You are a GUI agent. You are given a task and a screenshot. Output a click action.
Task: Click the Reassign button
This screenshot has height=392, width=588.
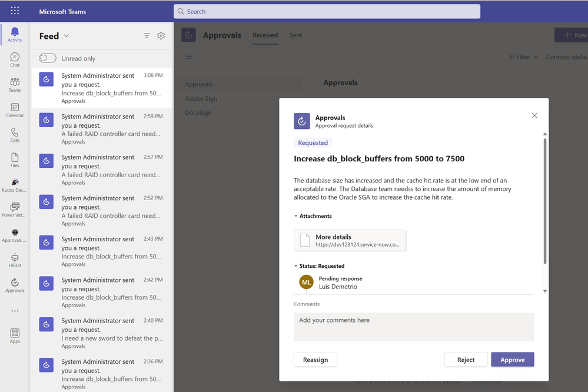tap(315, 360)
